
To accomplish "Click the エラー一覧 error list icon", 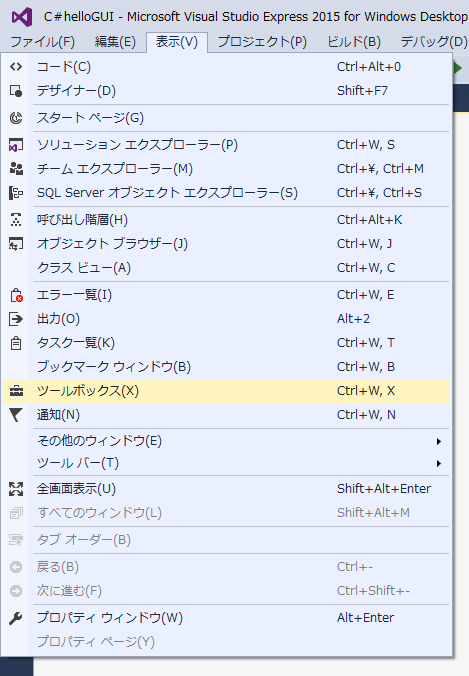I will [x=16, y=295].
